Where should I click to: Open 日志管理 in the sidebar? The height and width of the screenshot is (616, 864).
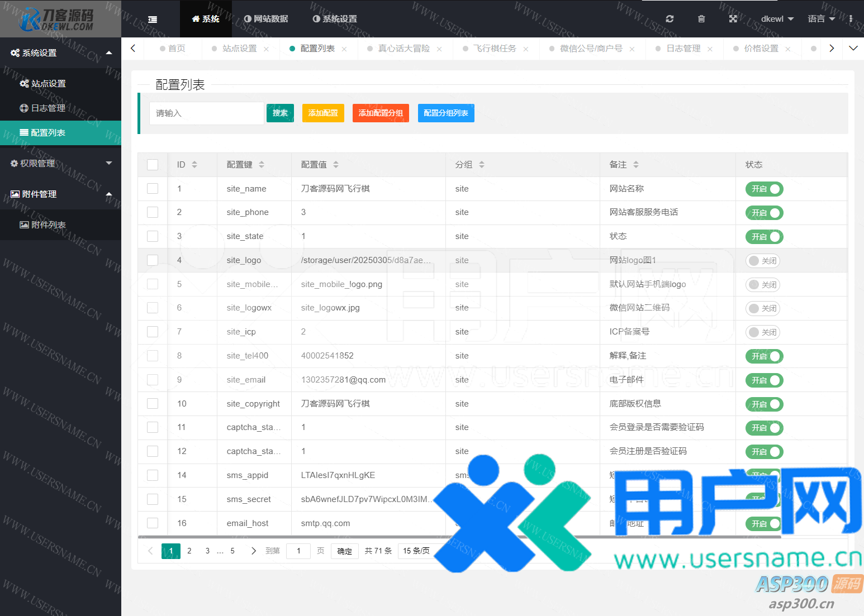point(60,108)
